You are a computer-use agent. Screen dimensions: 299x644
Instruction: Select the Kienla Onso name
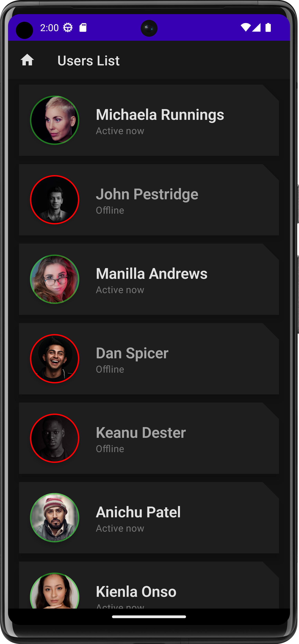coord(136,592)
